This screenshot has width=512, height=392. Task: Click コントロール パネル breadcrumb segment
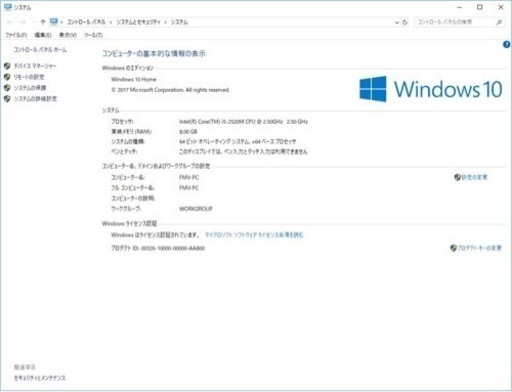86,22
